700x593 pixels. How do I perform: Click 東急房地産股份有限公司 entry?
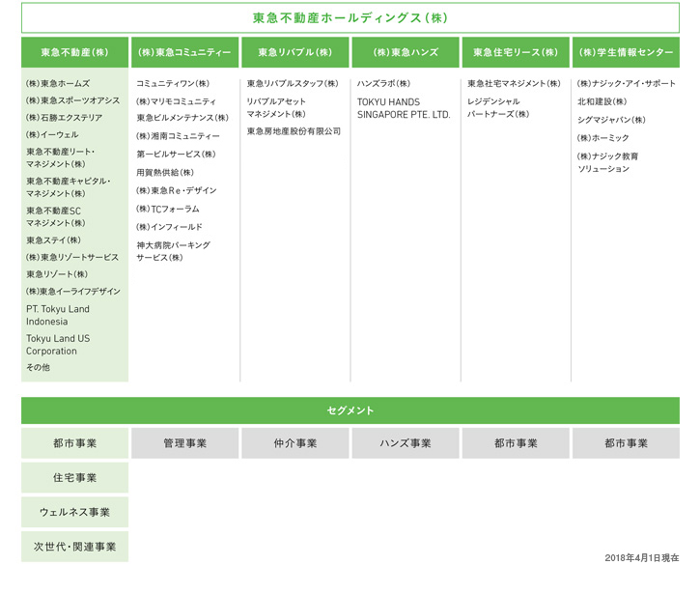[x=294, y=131]
